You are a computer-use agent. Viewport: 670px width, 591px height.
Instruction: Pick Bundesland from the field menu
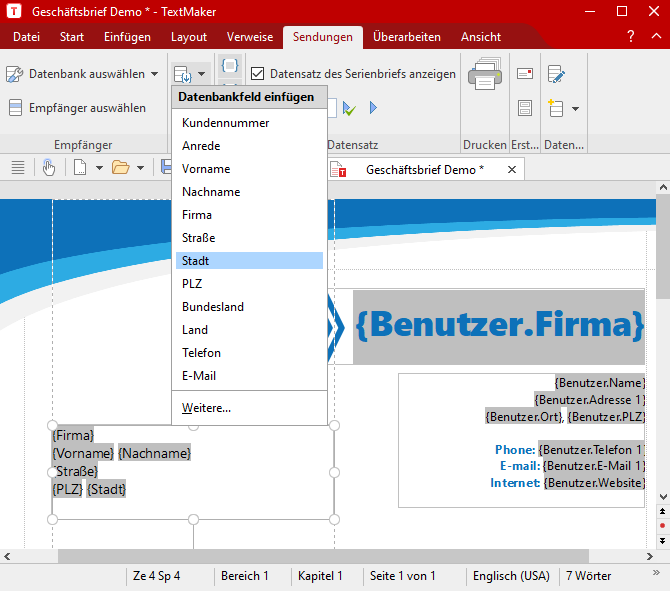coord(249,307)
